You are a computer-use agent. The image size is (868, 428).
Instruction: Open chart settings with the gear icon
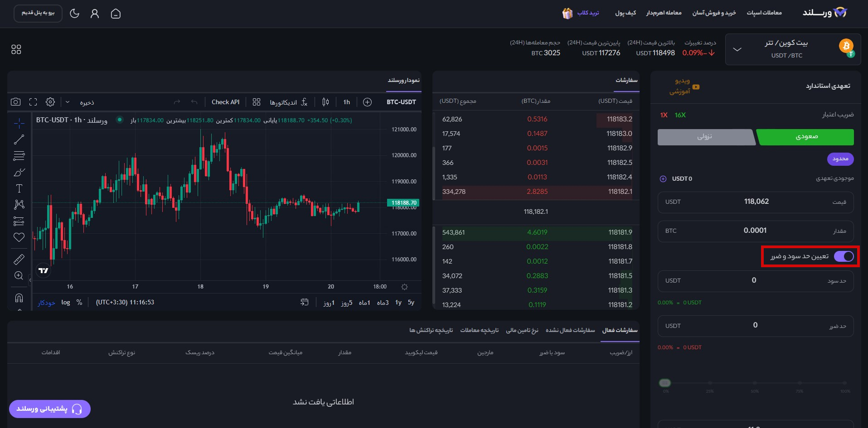(x=50, y=102)
